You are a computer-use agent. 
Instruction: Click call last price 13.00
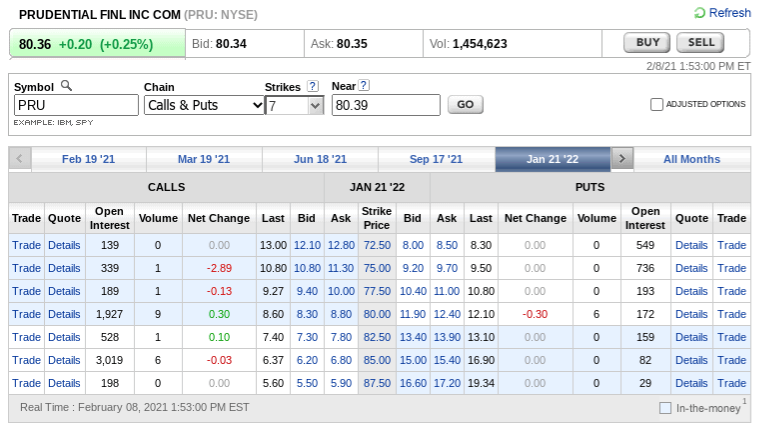click(273, 245)
